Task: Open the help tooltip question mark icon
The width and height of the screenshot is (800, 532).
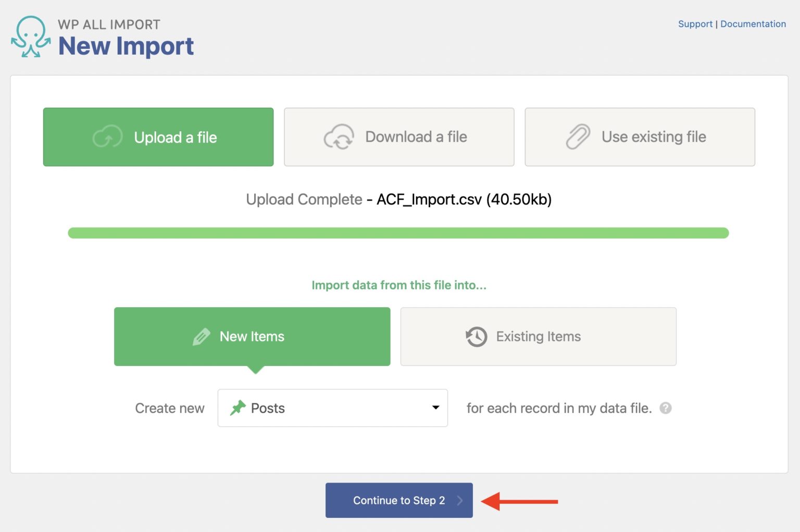Action: coord(667,408)
